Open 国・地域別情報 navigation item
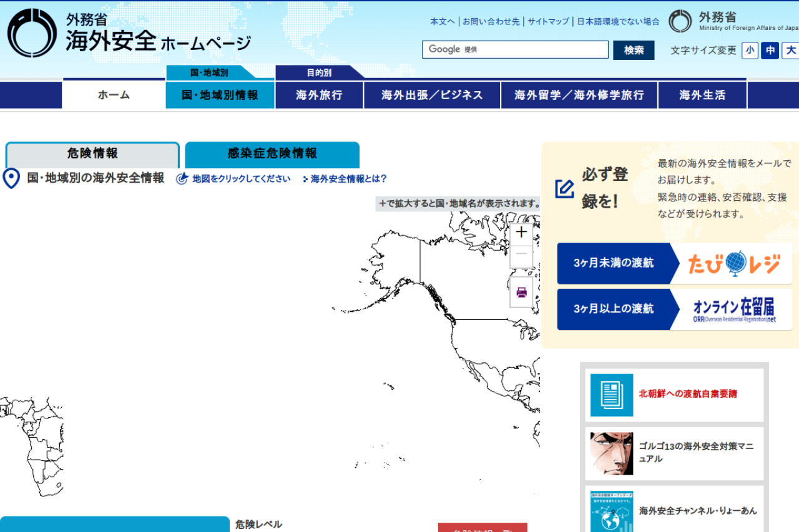Image resolution: width=799 pixels, height=532 pixels. click(220, 95)
